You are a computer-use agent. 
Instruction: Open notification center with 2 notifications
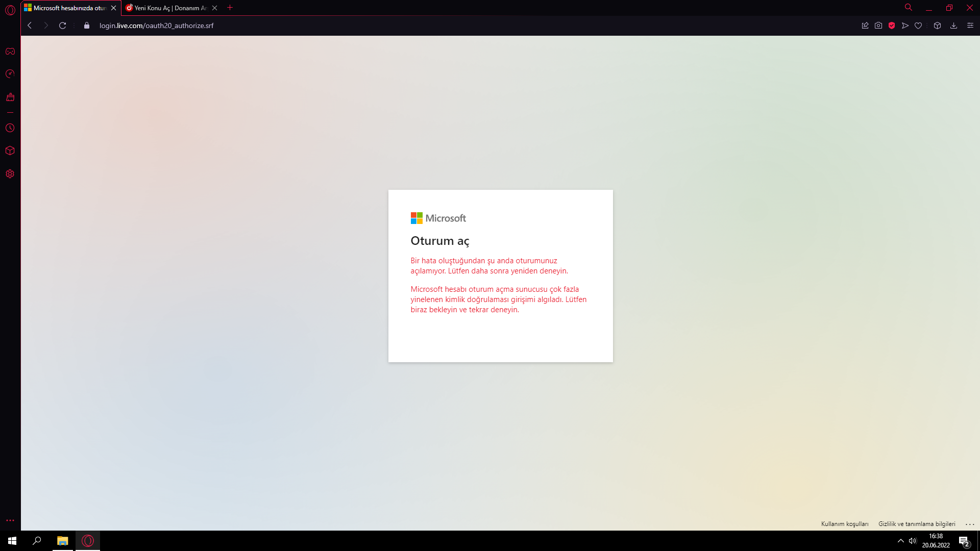964,541
